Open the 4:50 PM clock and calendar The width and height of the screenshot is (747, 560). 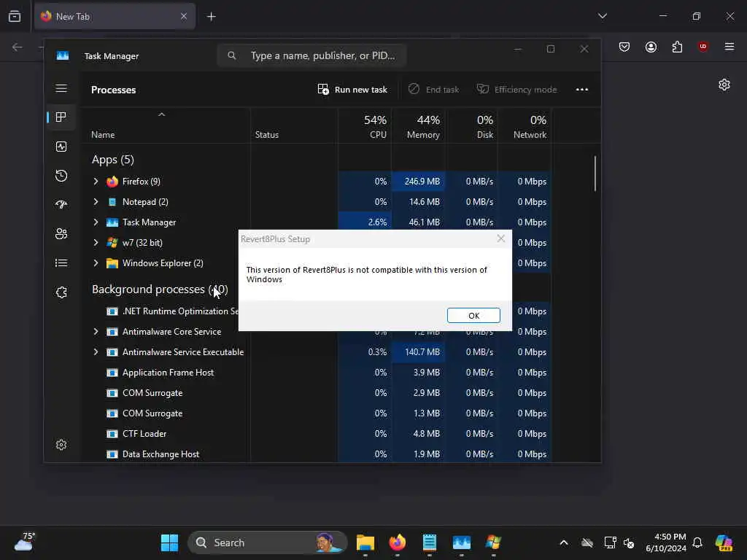click(x=665, y=542)
